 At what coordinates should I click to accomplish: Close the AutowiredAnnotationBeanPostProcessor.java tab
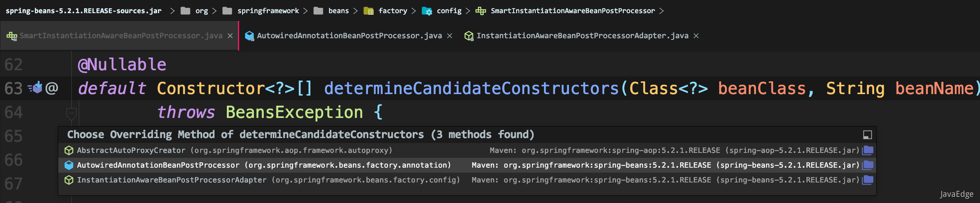[x=450, y=36]
